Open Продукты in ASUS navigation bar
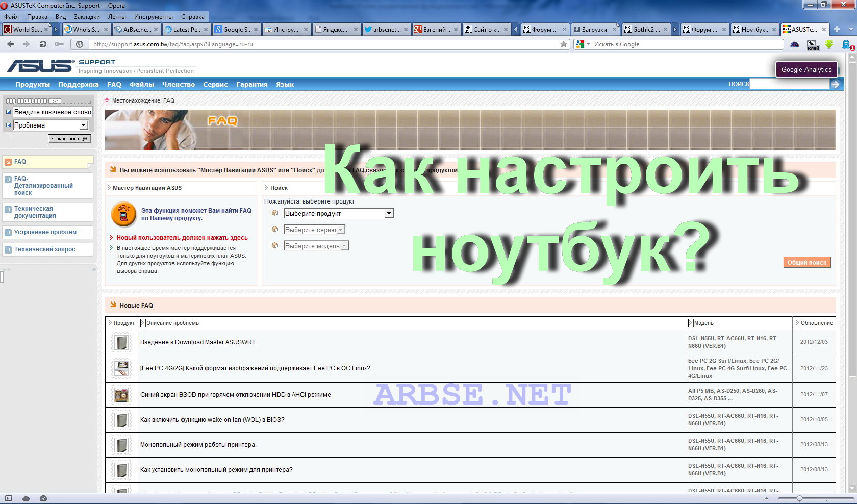Image resolution: width=857 pixels, height=504 pixels. point(33,84)
